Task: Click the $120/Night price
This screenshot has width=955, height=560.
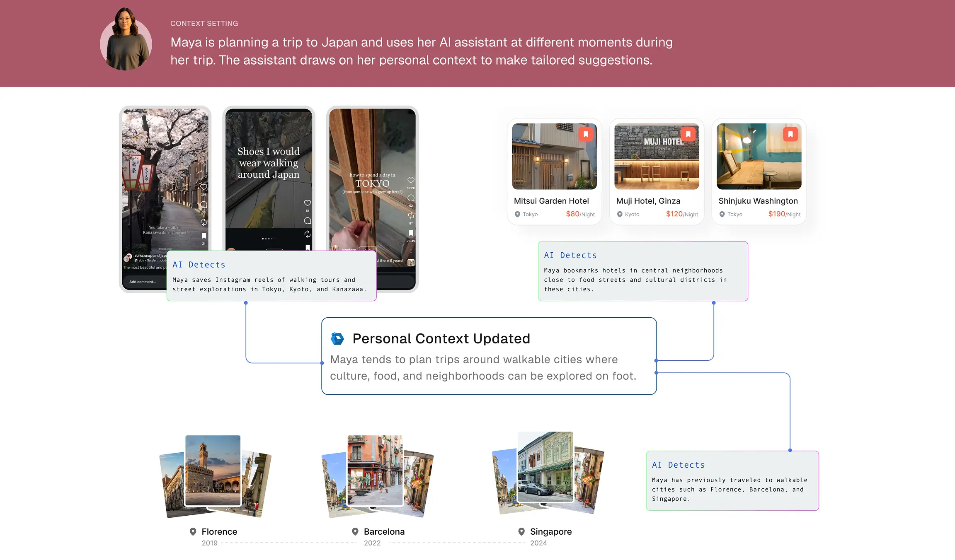Action: (x=682, y=214)
